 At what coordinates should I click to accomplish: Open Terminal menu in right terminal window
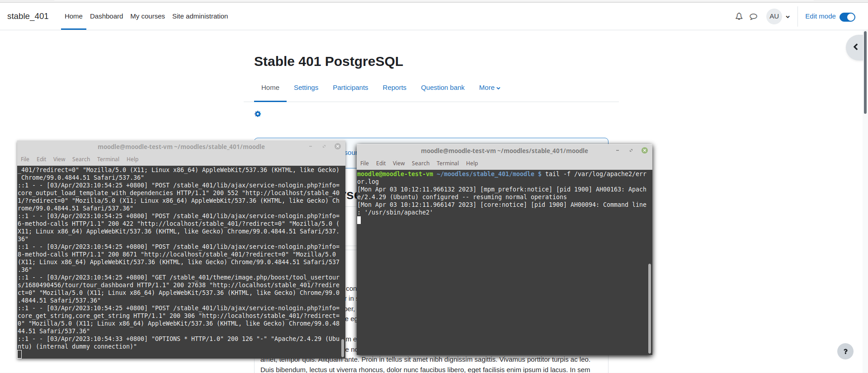(x=448, y=163)
